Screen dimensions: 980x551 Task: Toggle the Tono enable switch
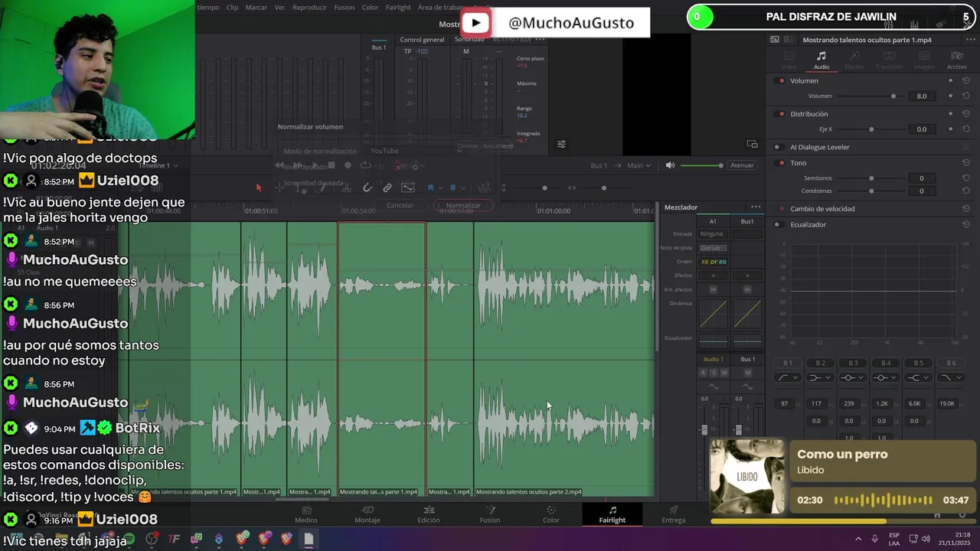point(781,163)
